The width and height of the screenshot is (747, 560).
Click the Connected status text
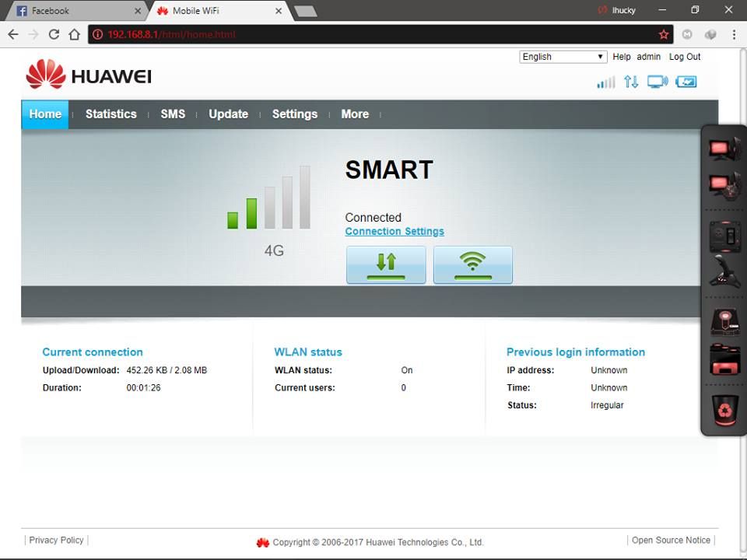(x=373, y=218)
